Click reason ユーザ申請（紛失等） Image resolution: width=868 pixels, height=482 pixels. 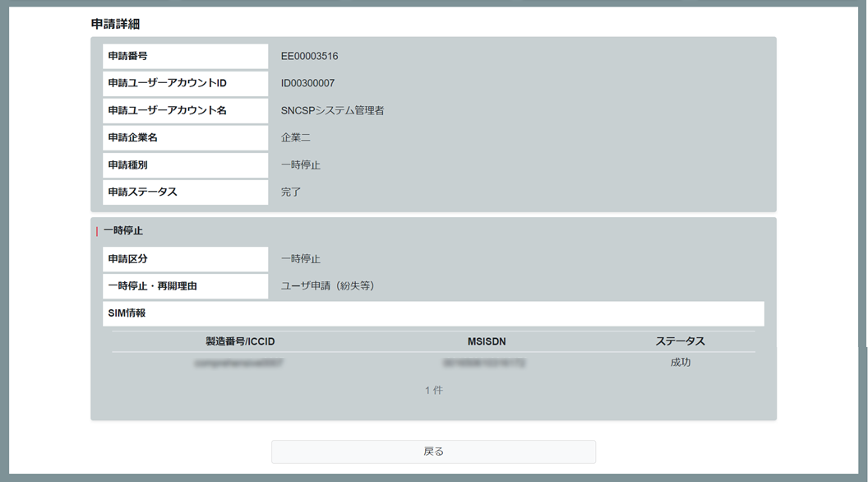328,286
